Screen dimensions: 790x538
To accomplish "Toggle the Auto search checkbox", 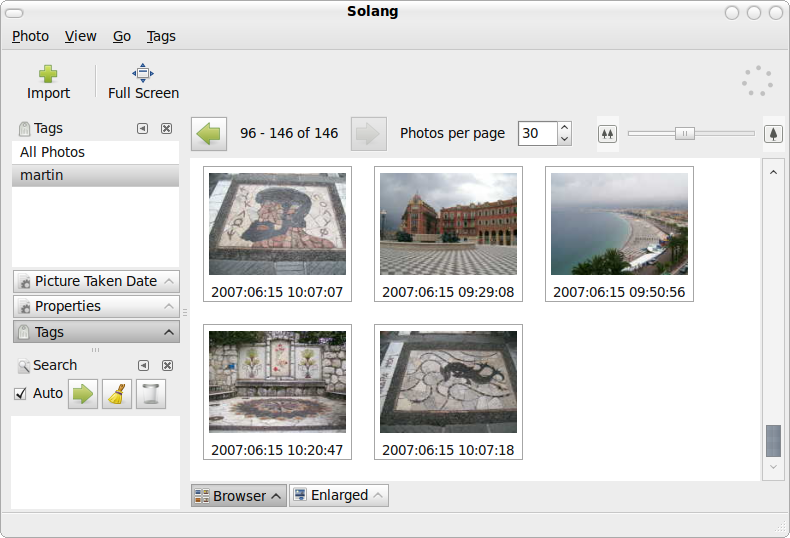I will 20,394.
